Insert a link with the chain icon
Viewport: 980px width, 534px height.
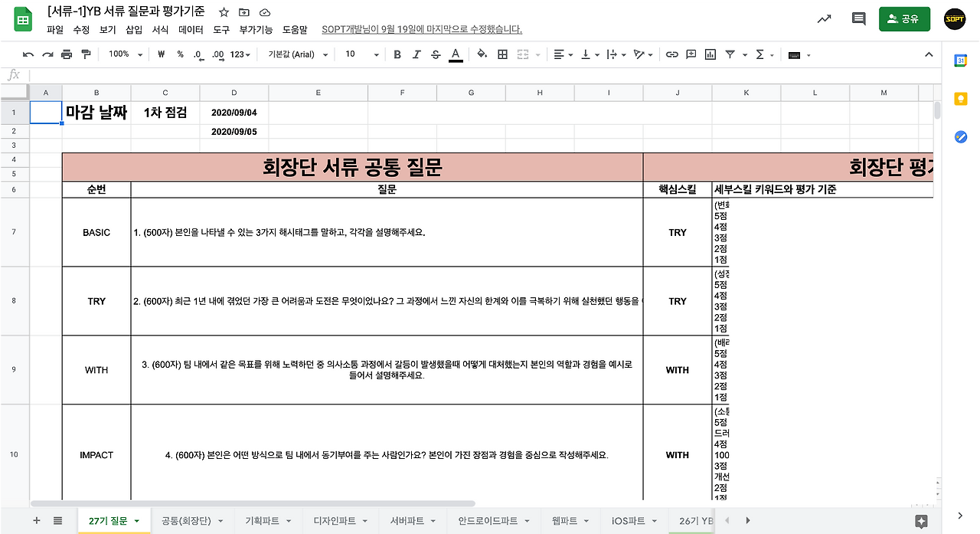[x=671, y=54]
